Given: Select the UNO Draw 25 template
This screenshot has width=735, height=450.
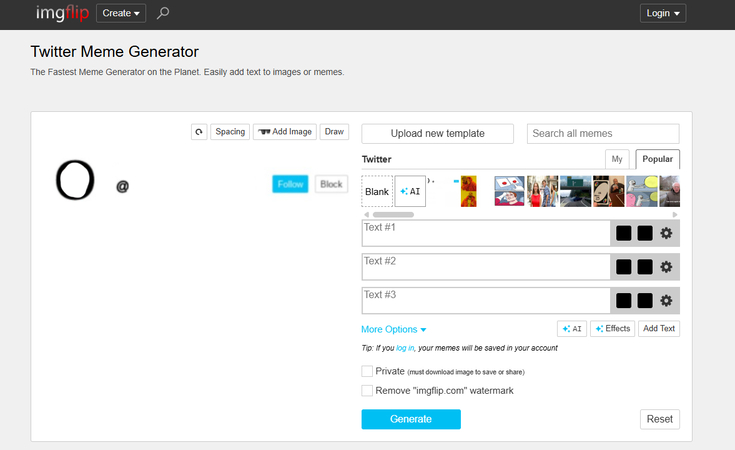Looking at the screenshot, I should click(x=608, y=191).
